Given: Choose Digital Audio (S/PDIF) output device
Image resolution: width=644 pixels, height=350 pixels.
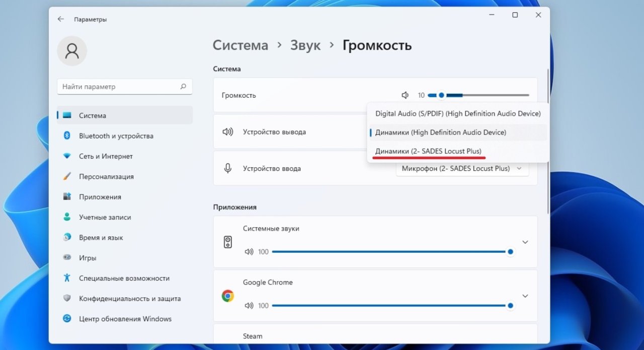Looking at the screenshot, I should (x=457, y=114).
